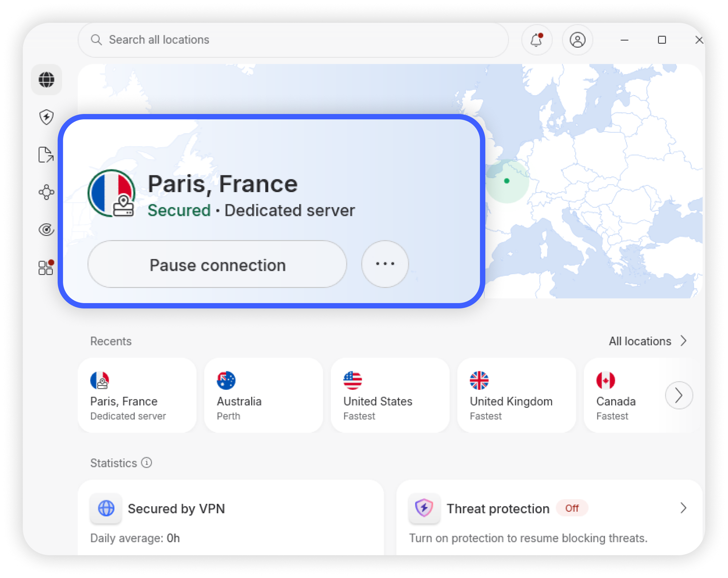Expand Threat protection card chevron
728x578 pixels.
pos(683,508)
